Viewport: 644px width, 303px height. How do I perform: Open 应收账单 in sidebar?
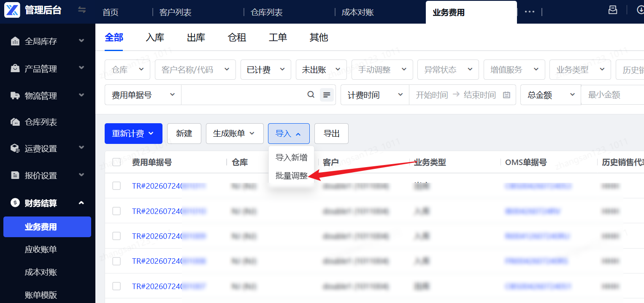[x=41, y=249]
